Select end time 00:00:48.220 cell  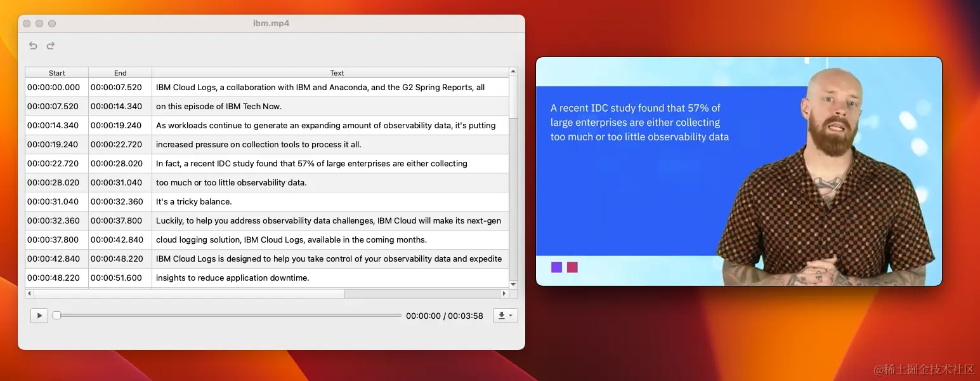[121, 258]
